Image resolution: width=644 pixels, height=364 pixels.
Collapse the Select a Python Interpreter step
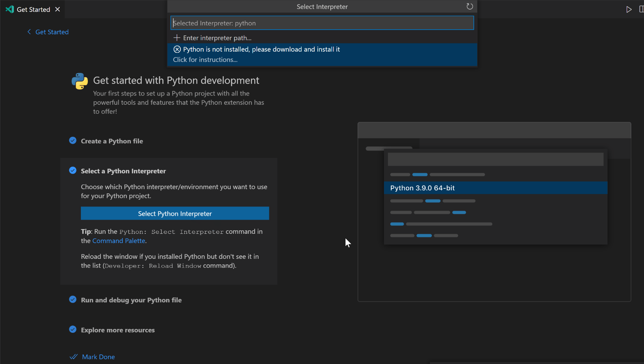pyautogui.click(x=123, y=171)
